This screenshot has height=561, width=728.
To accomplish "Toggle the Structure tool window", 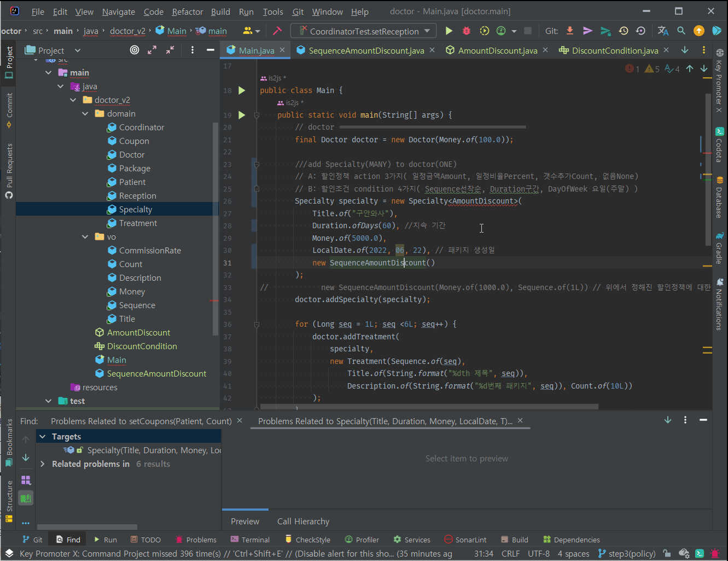I will [9, 500].
